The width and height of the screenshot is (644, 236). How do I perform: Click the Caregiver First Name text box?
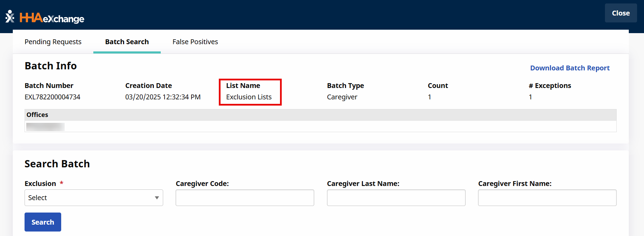(547, 198)
